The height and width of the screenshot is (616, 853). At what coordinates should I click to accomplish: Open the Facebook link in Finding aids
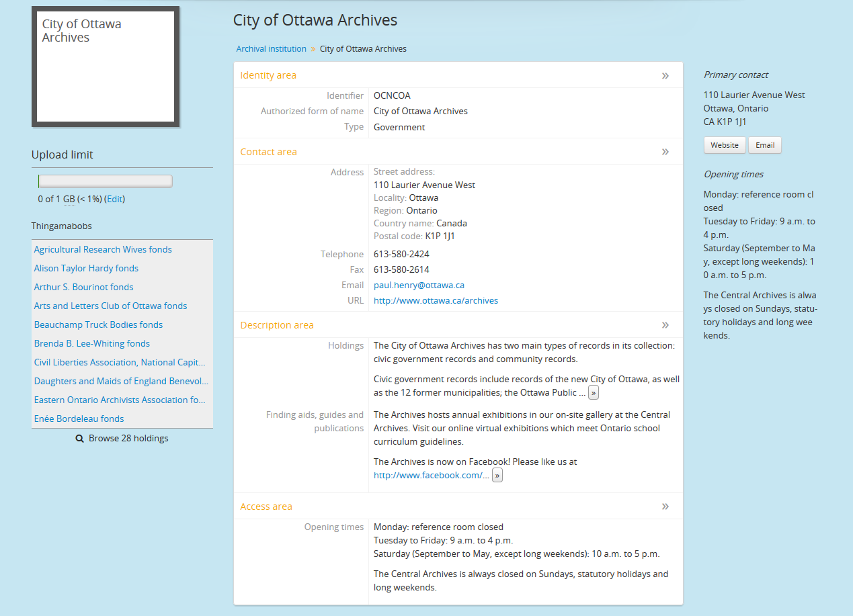coord(431,476)
